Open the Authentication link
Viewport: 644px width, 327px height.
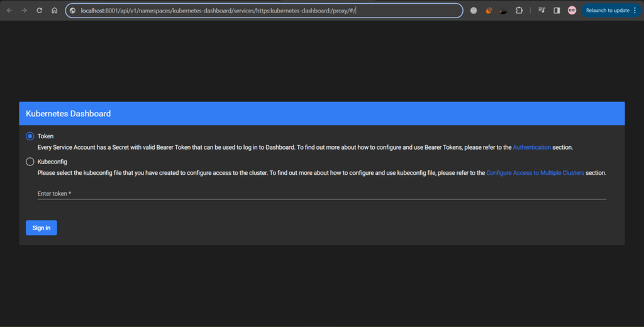[x=531, y=147]
